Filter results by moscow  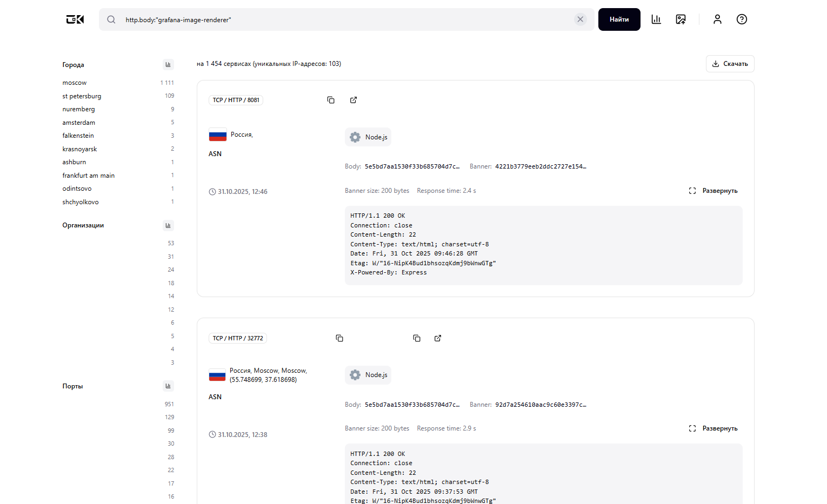click(x=74, y=82)
